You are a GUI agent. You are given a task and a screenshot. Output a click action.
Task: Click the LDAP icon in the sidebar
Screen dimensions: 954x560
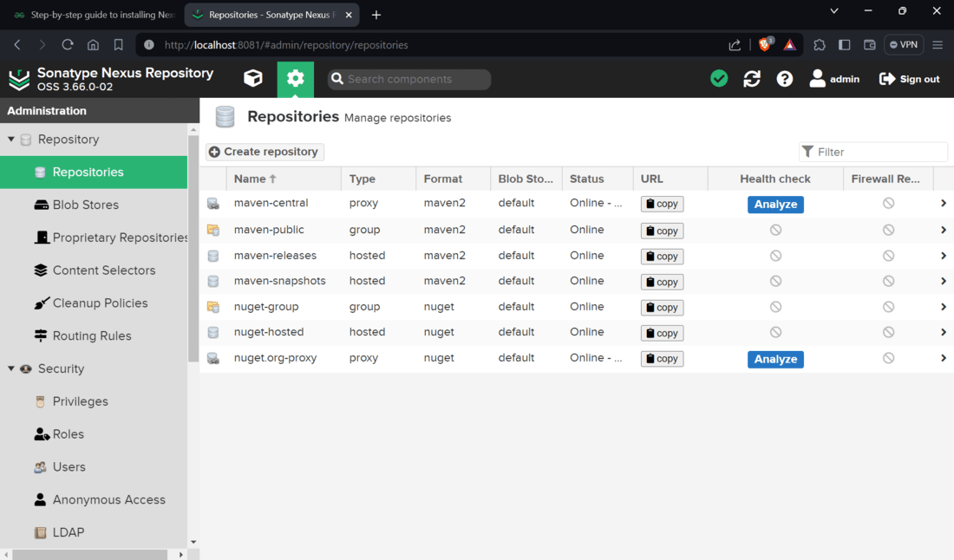coord(39,532)
